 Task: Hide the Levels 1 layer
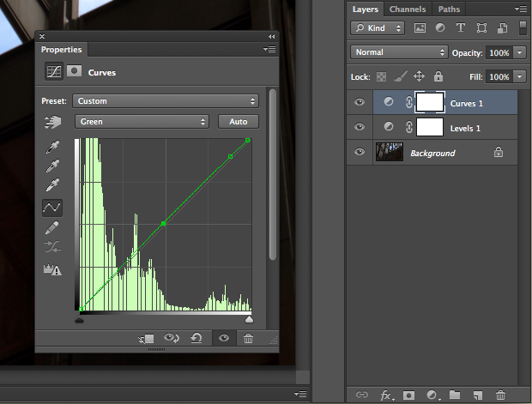(360, 127)
